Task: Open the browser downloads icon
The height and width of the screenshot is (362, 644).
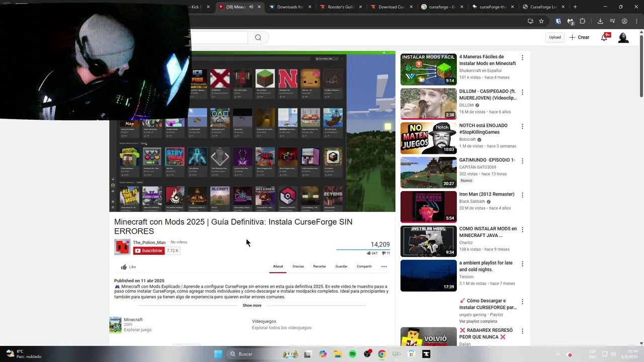Action: click(x=600, y=21)
